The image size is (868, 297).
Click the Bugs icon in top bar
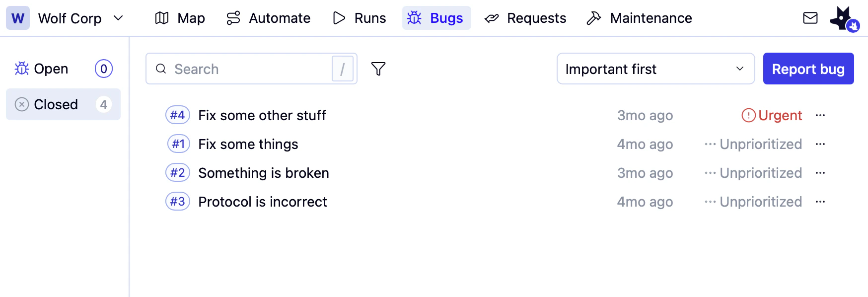pyautogui.click(x=415, y=18)
